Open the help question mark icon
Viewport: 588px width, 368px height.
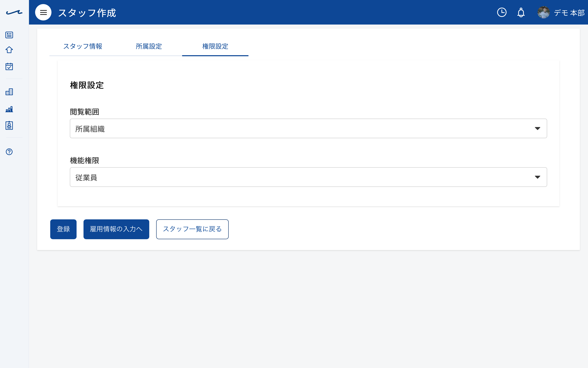(x=9, y=152)
